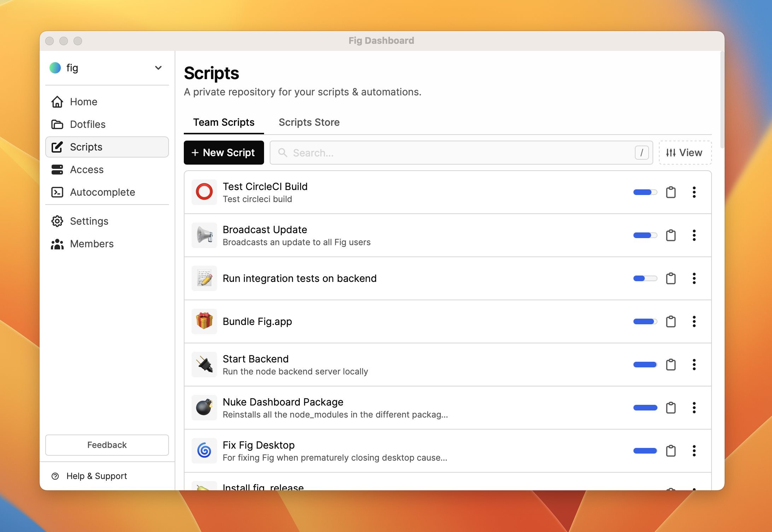Click the Fix Fig Desktop cyclone icon
Viewport: 772px width, 532px height.
pos(204,451)
